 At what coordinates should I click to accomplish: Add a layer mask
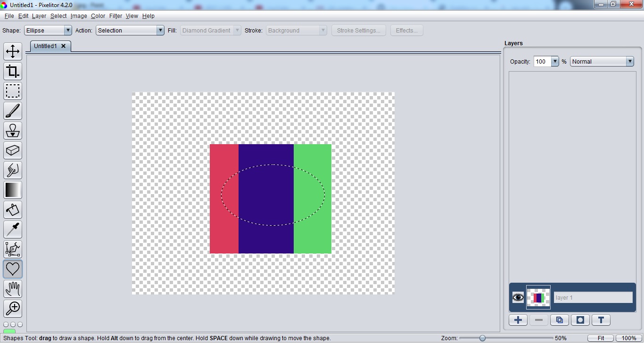[580, 320]
